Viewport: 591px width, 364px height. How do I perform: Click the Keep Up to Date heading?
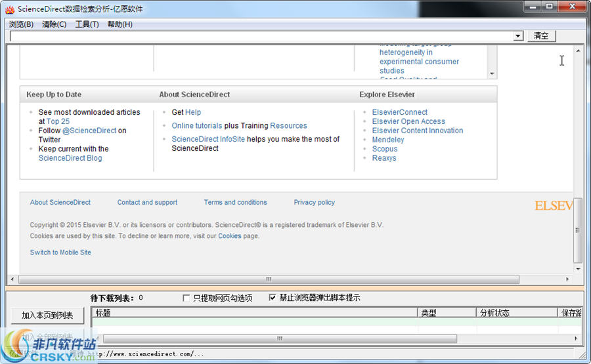54,94
